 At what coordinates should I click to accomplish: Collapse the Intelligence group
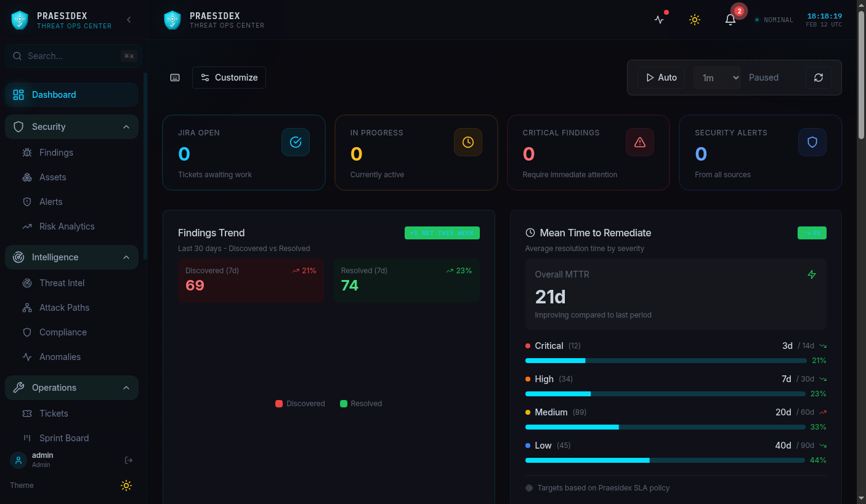pyautogui.click(x=125, y=257)
